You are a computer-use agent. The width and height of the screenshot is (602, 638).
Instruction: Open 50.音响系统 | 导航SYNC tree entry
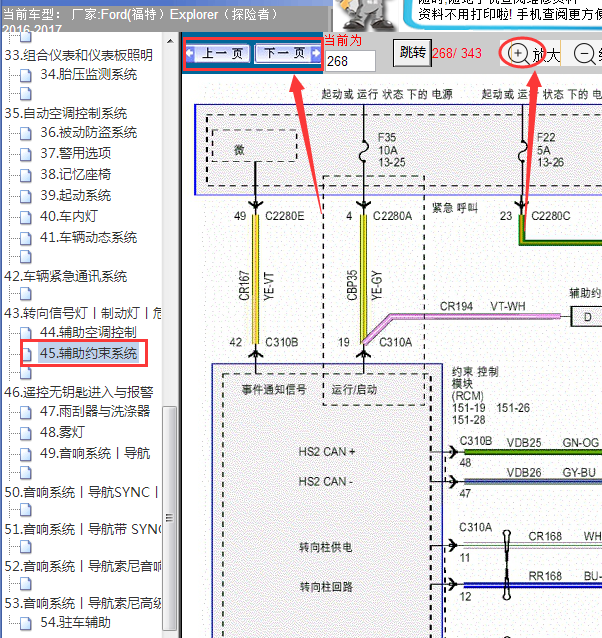pos(83,492)
